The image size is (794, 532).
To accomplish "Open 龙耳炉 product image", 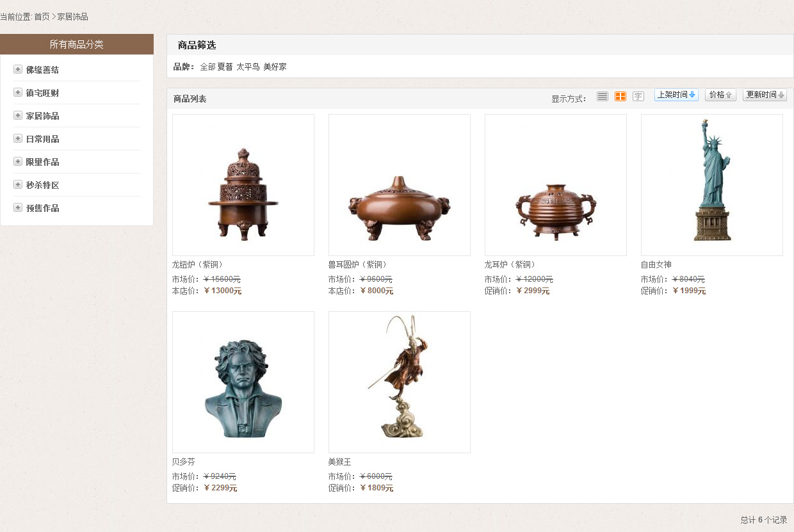I will [x=556, y=185].
